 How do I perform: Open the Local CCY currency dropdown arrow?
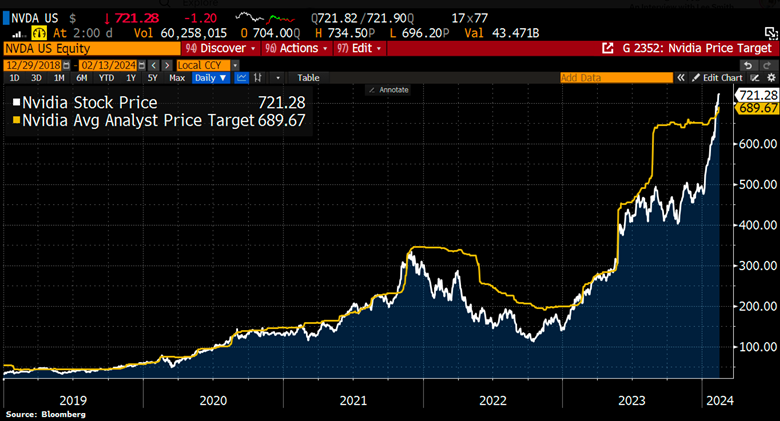tap(235, 66)
